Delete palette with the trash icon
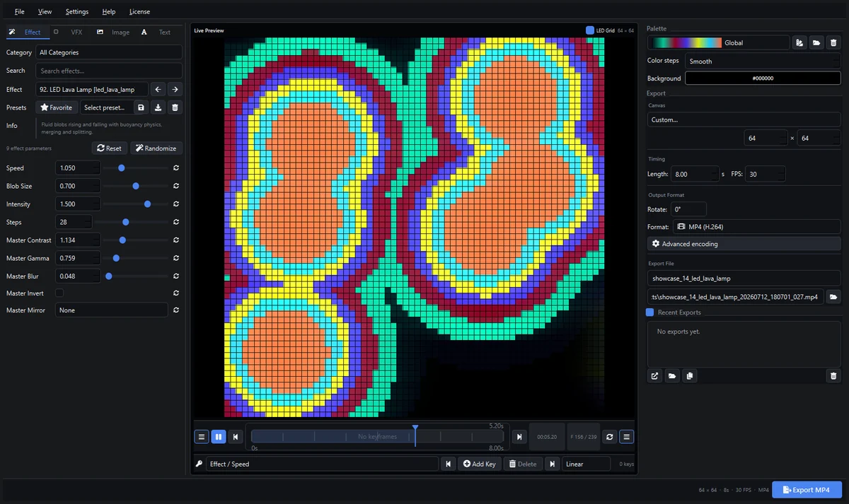Screen dimensions: 849x504 [833, 42]
